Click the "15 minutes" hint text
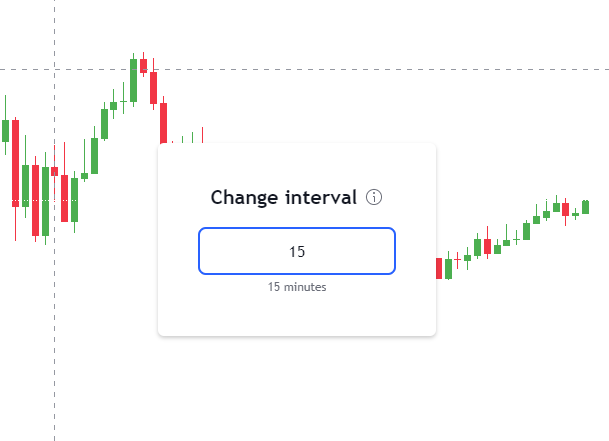Image resolution: width=609 pixels, height=441 pixels. point(297,287)
